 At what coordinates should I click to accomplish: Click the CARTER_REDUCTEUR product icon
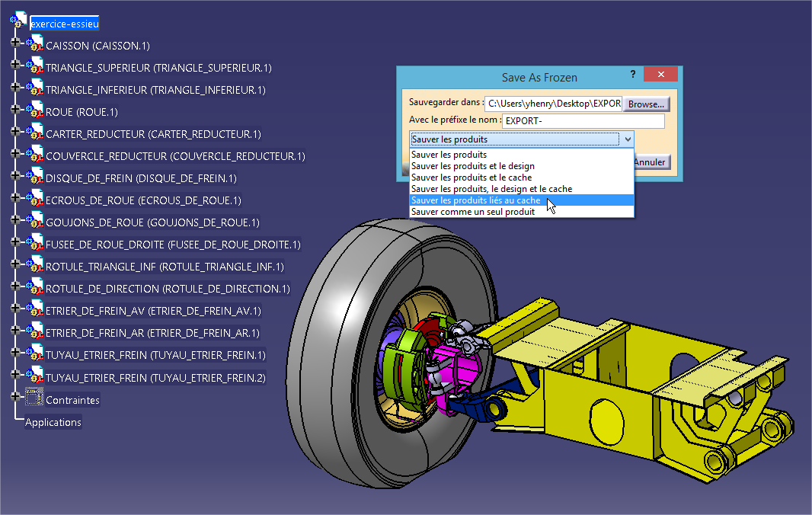(x=35, y=132)
